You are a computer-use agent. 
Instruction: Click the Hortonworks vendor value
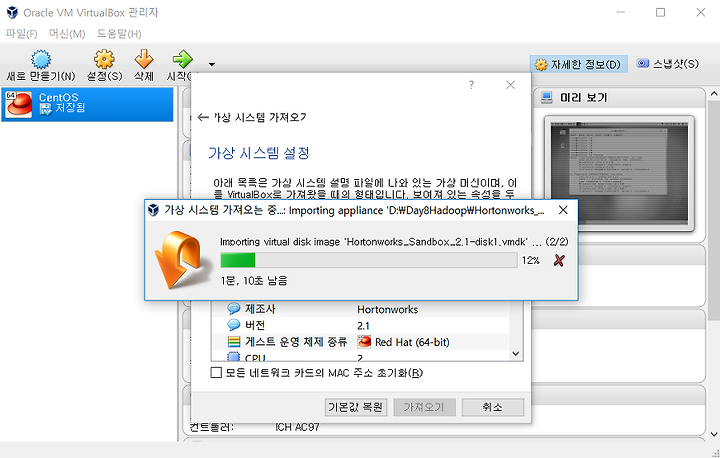tap(388, 309)
